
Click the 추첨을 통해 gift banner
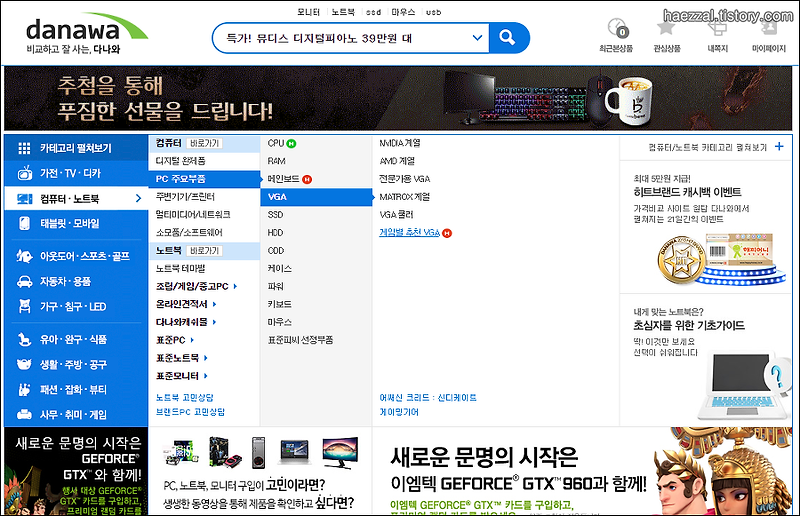398,98
